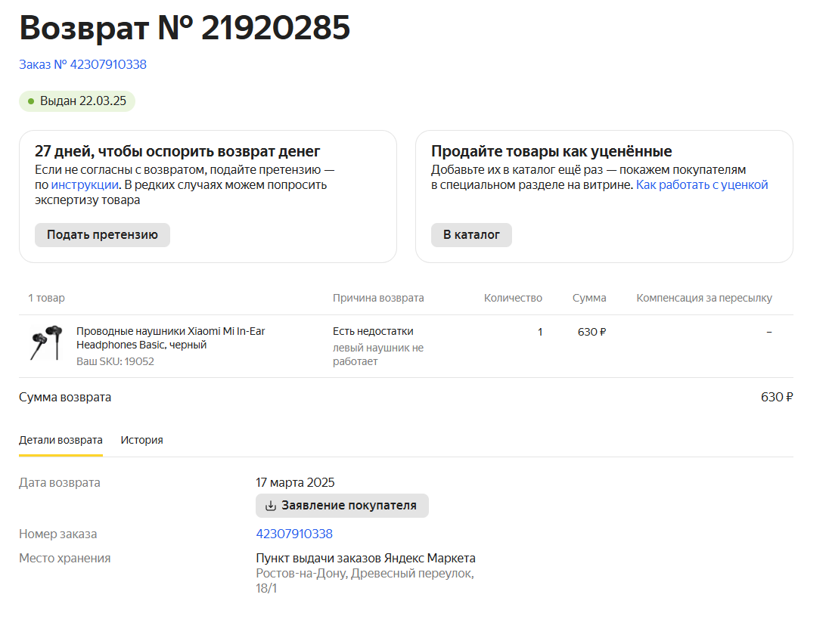Open order number link 42307910338 in details

294,534
